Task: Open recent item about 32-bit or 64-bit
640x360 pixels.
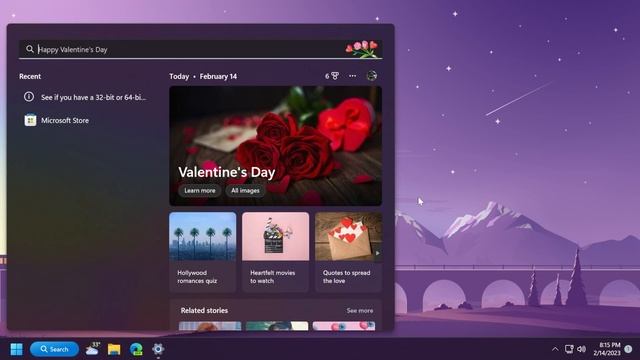Action: point(85,97)
